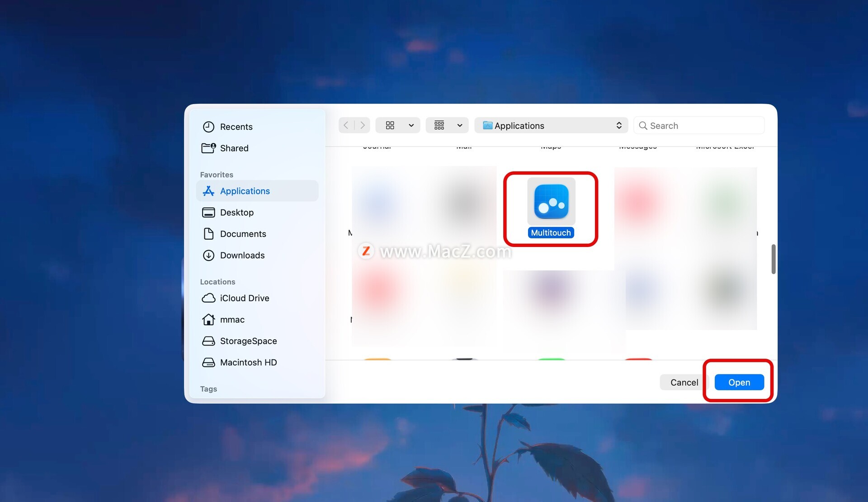Image resolution: width=868 pixels, height=502 pixels.
Task: Select the Multitouch app icon
Action: click(551, 201)
